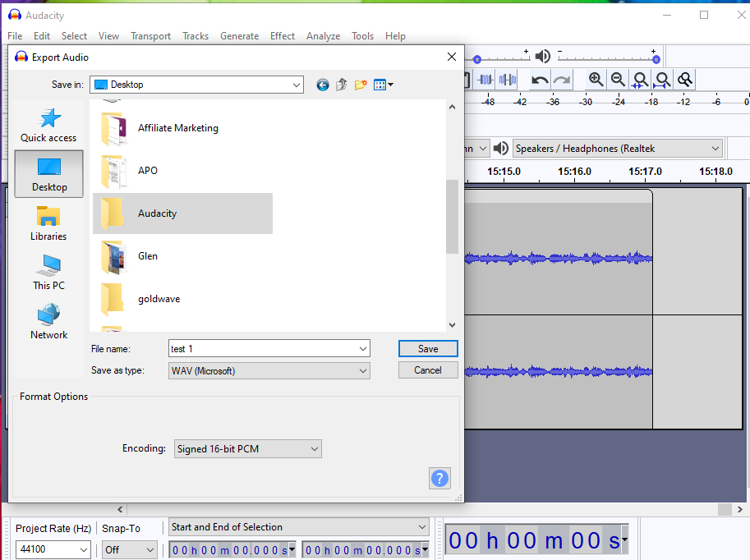Image resolution: width=750 pixels, height=560 pixels.
Task: Select the goldwave folder
Action: [182, 299]
